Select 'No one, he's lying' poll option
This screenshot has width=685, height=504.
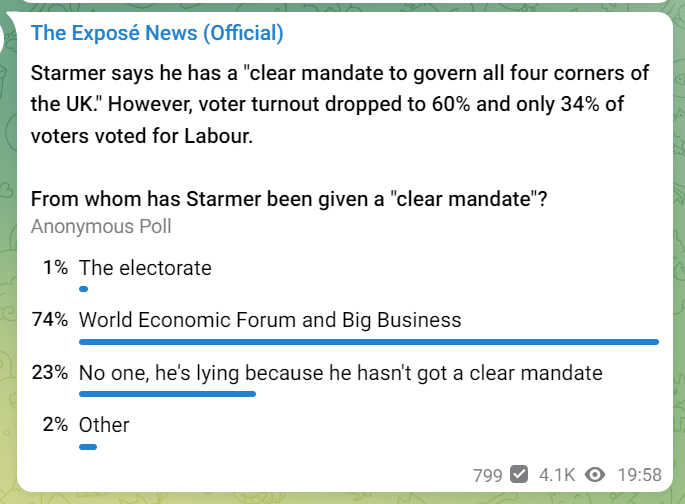coord(341,373)
